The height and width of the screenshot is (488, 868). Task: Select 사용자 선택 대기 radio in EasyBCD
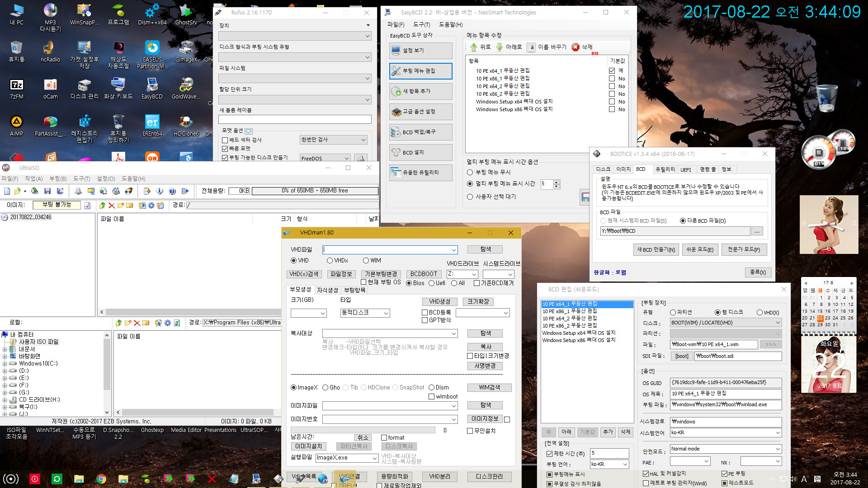coord(470,197)
